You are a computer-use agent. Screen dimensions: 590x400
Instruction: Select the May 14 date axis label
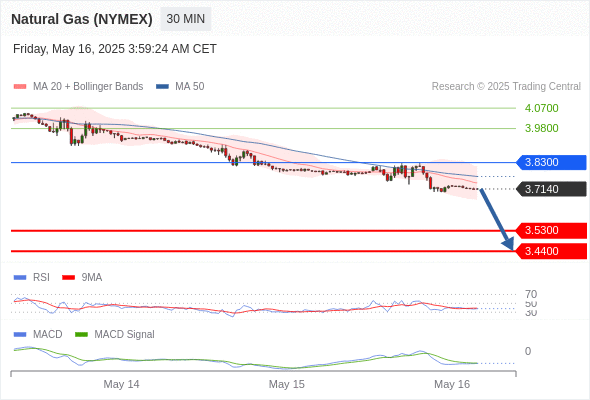pyautogui.click(x=121, y=384)
